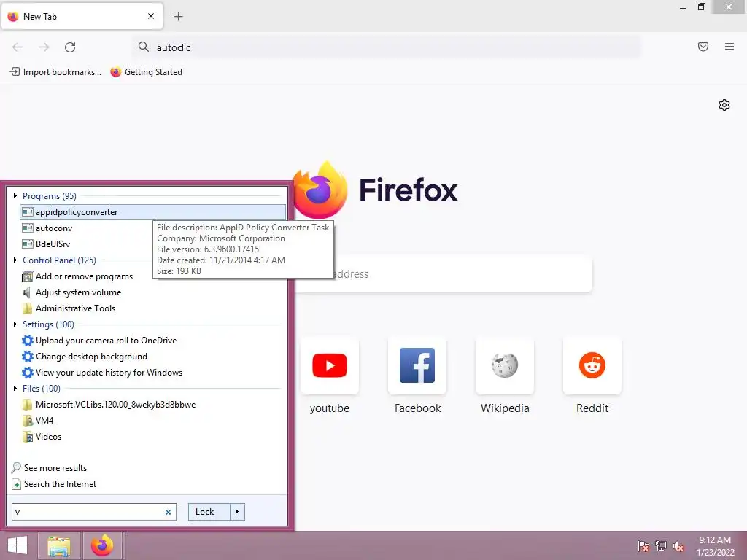Collapse the Programs (95) group
This screenshot has height=560, width=747.
[x=15, y=195]
